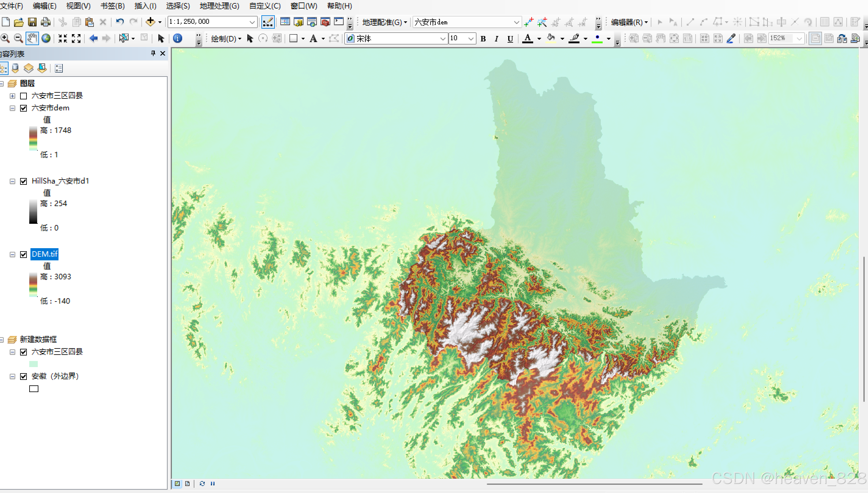Click the Undo arrow icon
The width and height of the screenshot is (868, 493).
click(119, 22)
